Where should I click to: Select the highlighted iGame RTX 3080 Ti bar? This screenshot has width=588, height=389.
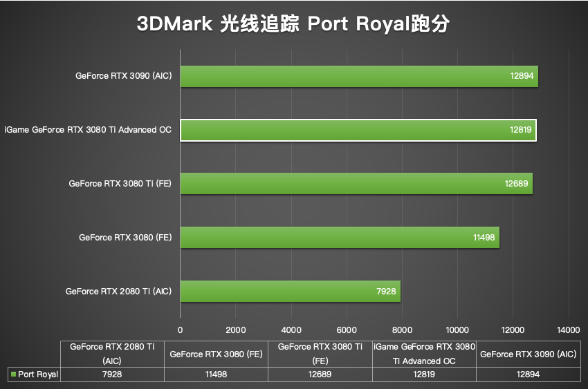click(x=358, y=131)
